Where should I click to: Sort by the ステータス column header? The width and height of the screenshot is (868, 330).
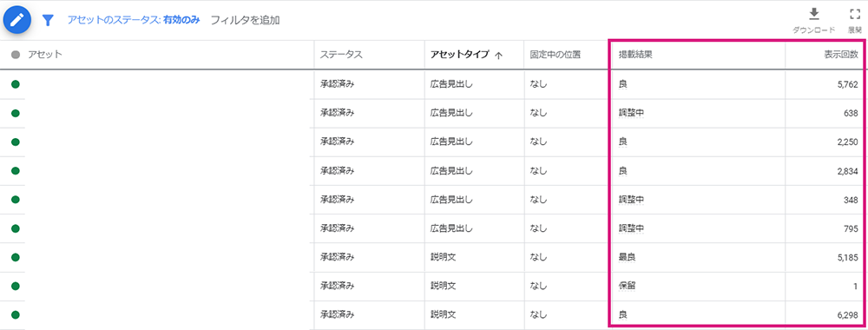click(341, 55)
